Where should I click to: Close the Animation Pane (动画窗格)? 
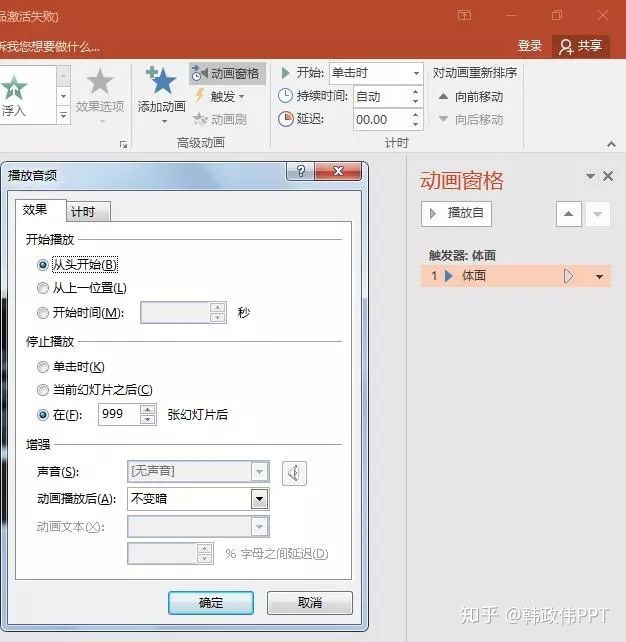[608, 176]
